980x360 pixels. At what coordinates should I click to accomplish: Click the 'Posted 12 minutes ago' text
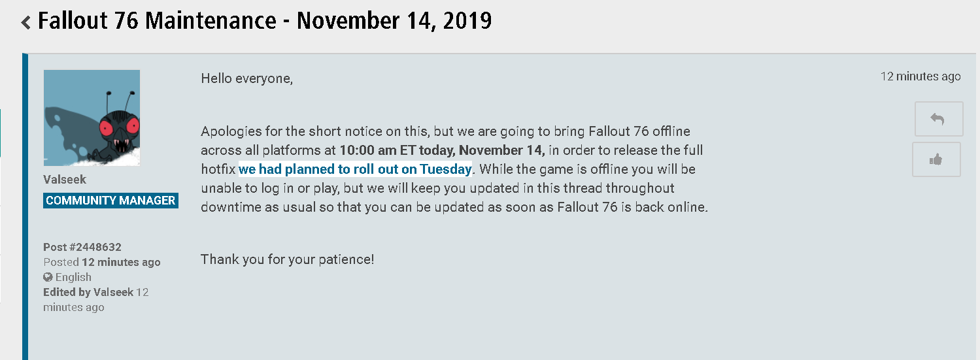pyautogui.click(x=102, y=262)
